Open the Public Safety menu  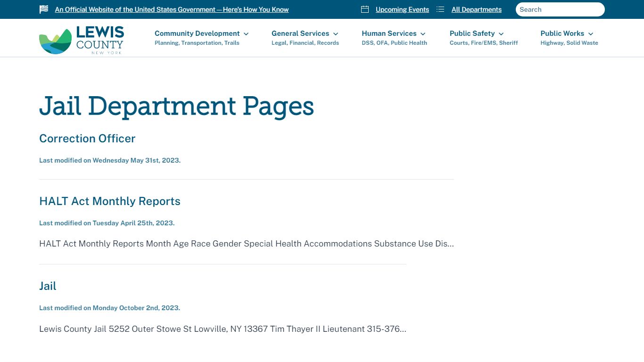(472, 33)
